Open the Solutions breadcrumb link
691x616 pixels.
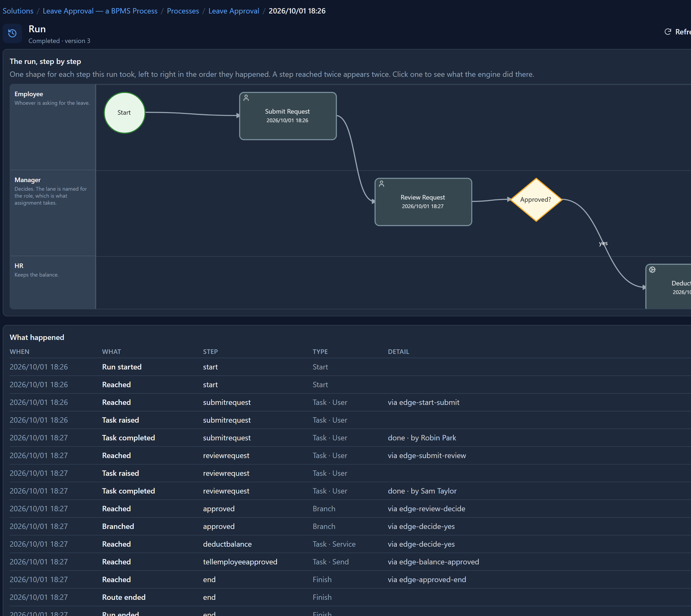click(18, 11)
